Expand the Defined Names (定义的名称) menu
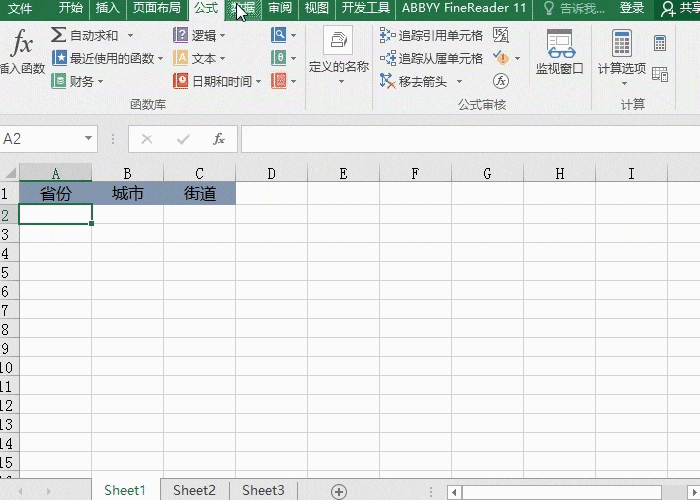Screen dimensions: 700x500 [x=339, y=57]
